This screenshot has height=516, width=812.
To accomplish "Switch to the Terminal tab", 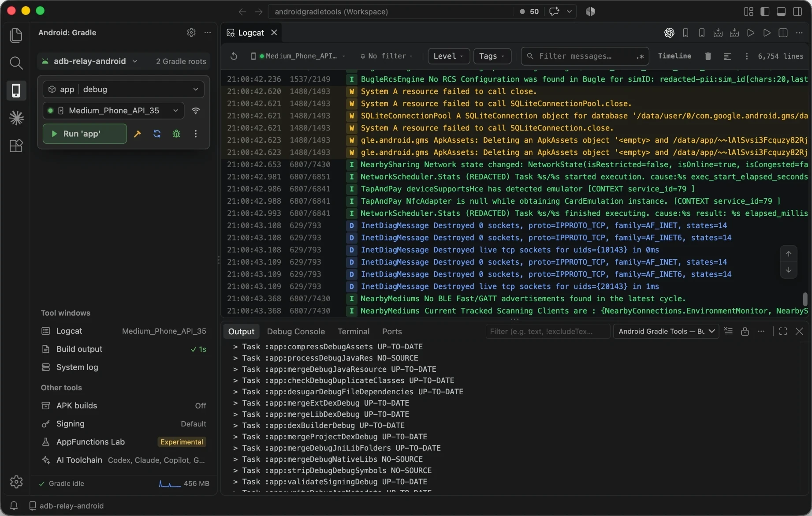I will coord(354,331).
